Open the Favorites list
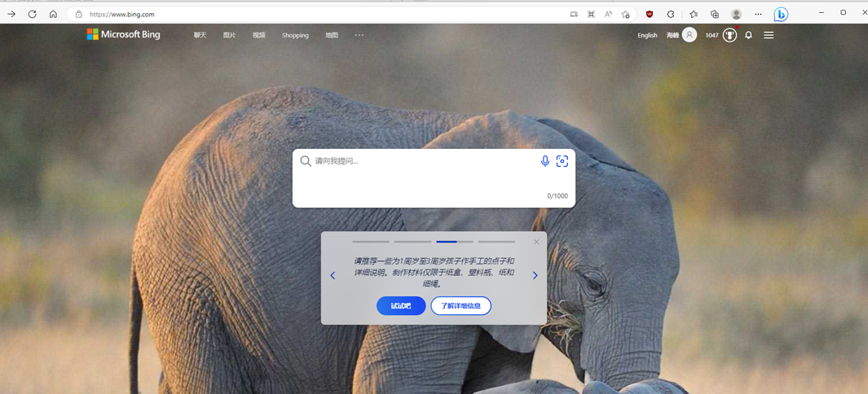 [x=694, y=15]
